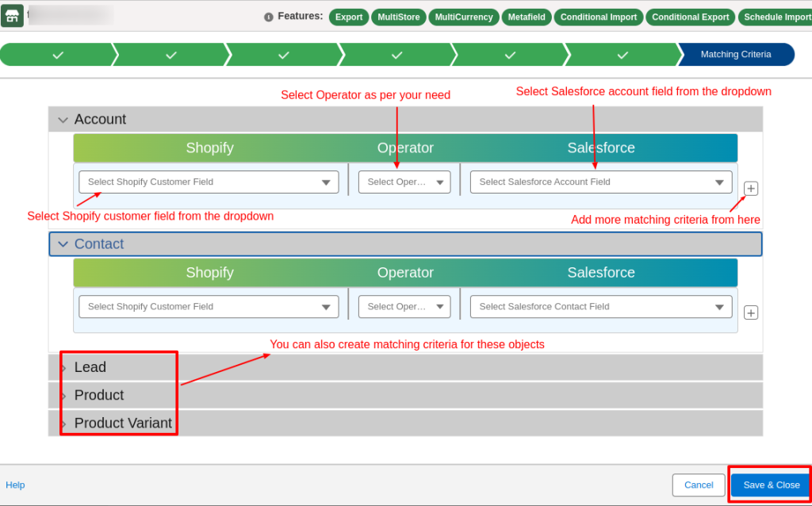812x506 pixels.
Task: Collapse the Account section
Action: click(x=405, y=119)
